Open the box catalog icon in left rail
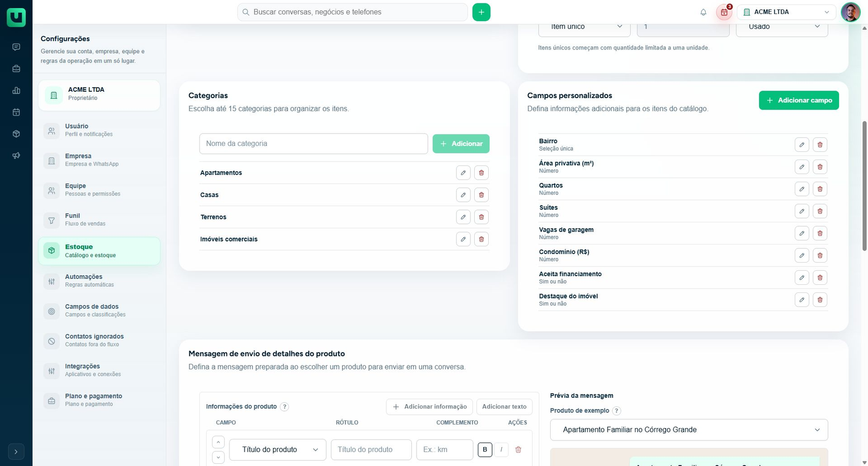 pos(16,134)
